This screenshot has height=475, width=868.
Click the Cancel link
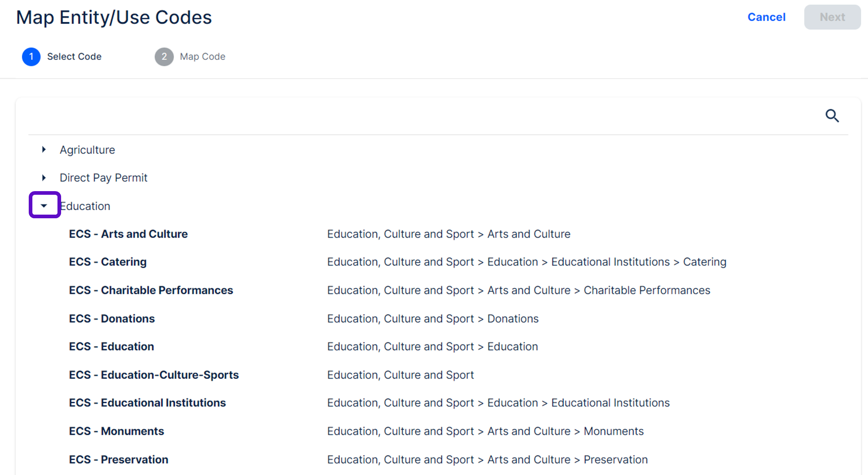766,17
